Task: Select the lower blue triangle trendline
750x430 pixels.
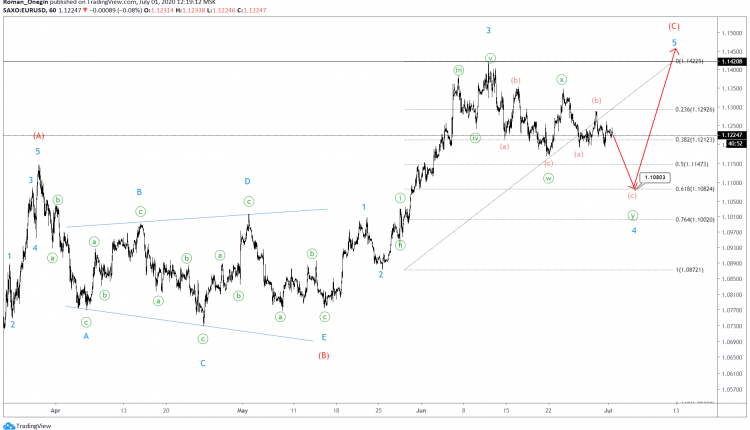Action: [x=189, y=324]
